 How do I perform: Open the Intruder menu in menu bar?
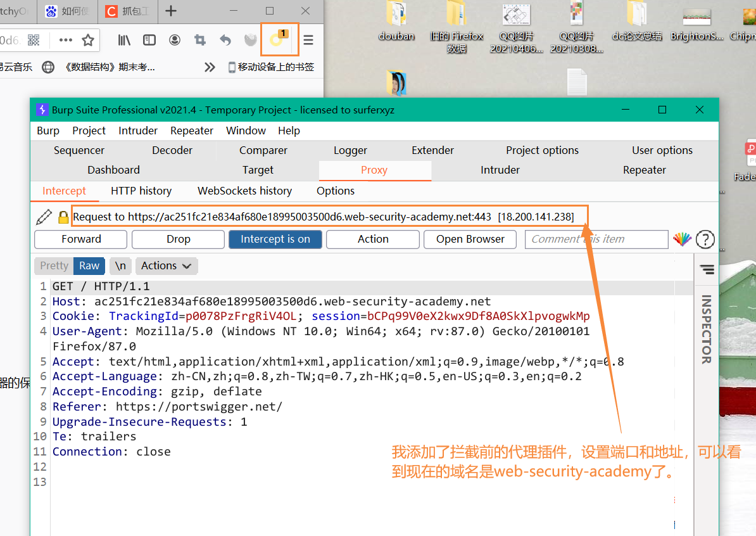coord(138,131)
